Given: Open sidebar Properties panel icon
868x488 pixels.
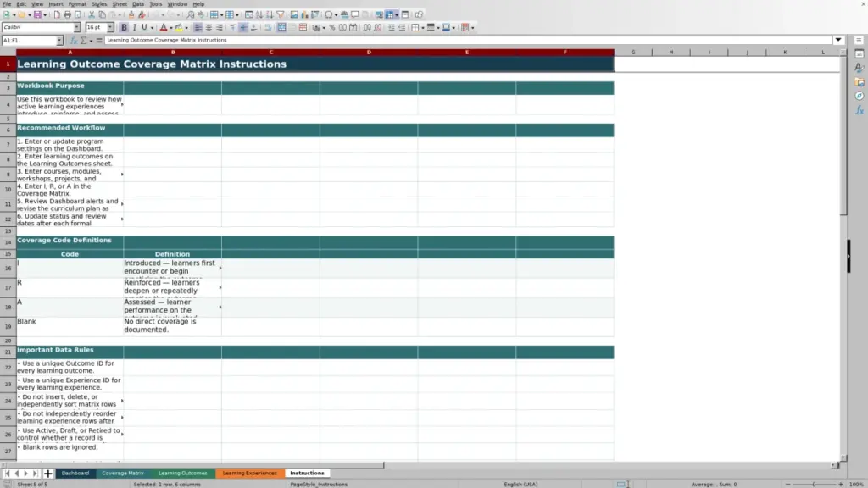Looking at the screenshot, I should 860,54.
